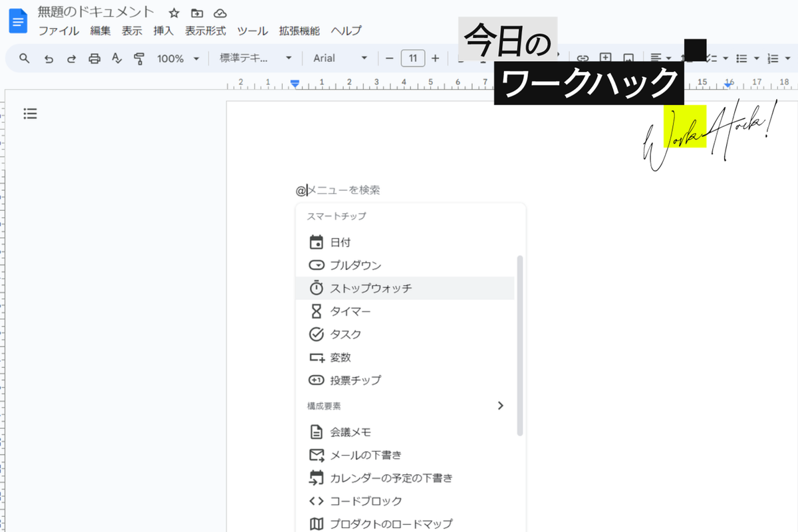The image size is (798, 532).
Task: Print the document with the printer icon
Action: click(x=94, y=59)
